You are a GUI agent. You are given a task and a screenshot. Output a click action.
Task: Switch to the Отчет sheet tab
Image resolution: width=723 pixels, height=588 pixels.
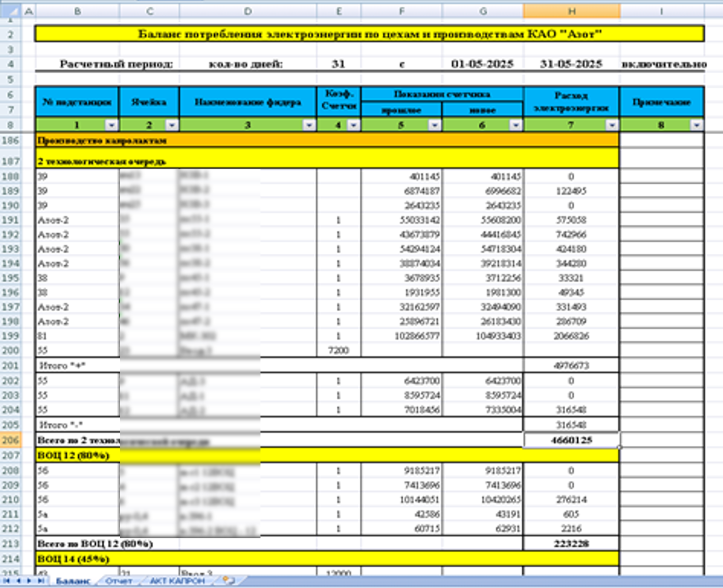(119, 581)
